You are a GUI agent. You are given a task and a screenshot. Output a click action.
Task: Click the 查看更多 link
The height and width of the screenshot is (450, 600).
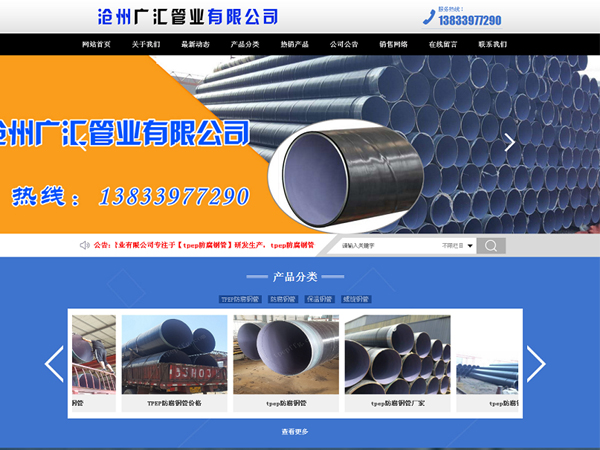pyautogui.click(x=295, y=432)
